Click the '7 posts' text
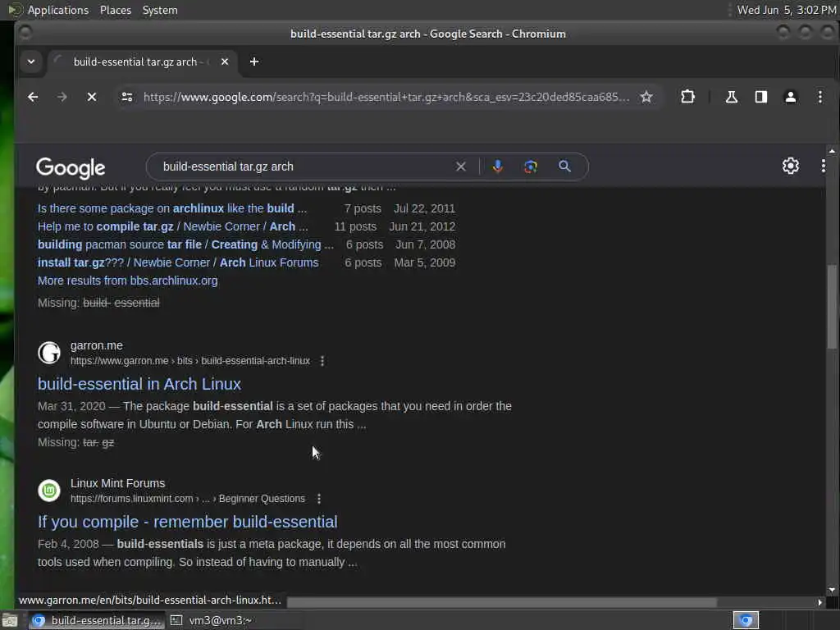Screen dimensions: 840x630 click(363, 208)
